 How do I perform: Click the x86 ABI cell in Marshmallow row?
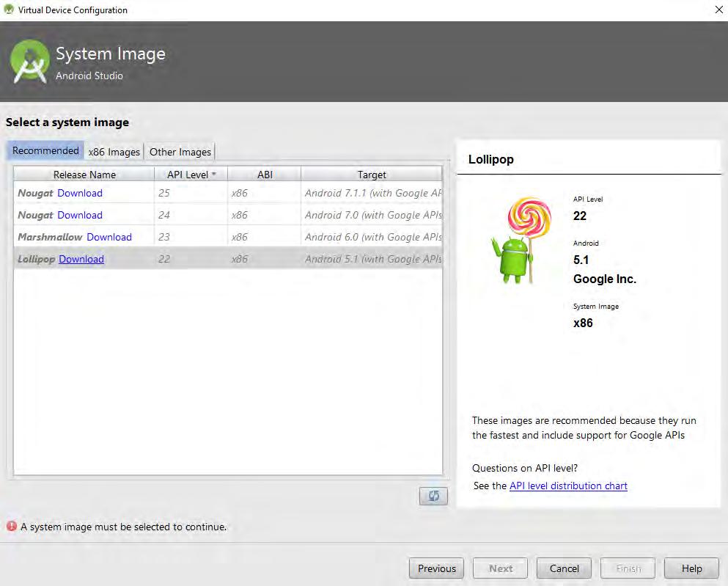pos(265,237)
